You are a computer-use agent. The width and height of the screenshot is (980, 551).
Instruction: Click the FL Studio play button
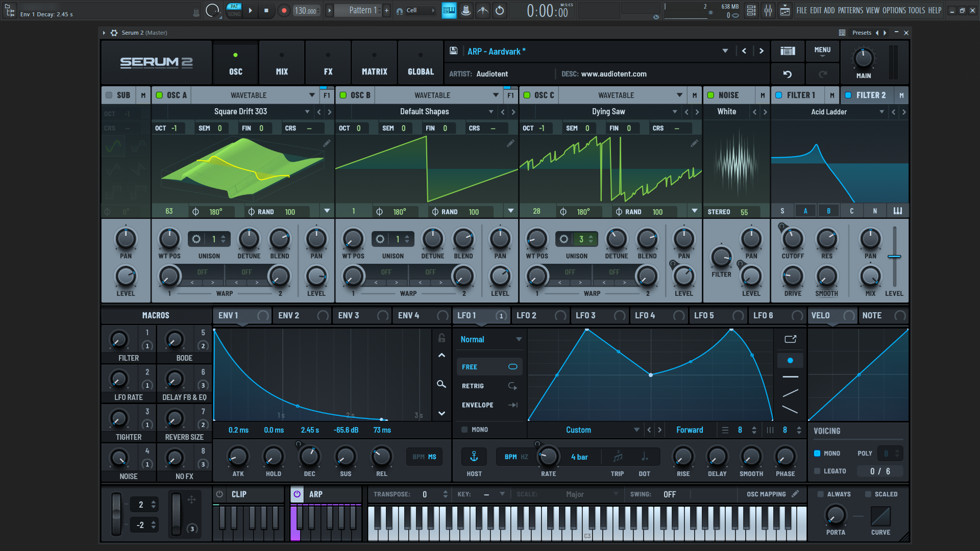click(250, 10)
